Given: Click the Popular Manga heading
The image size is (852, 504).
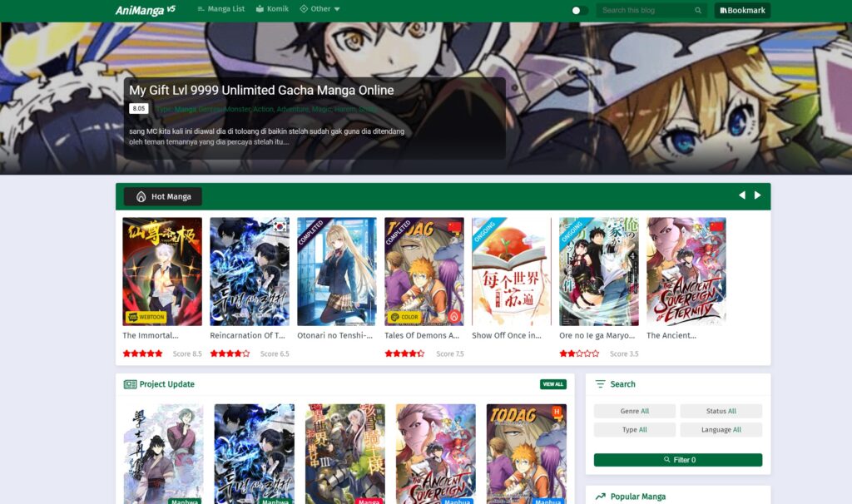Looking at the screenshot, I should coord(638,497).
